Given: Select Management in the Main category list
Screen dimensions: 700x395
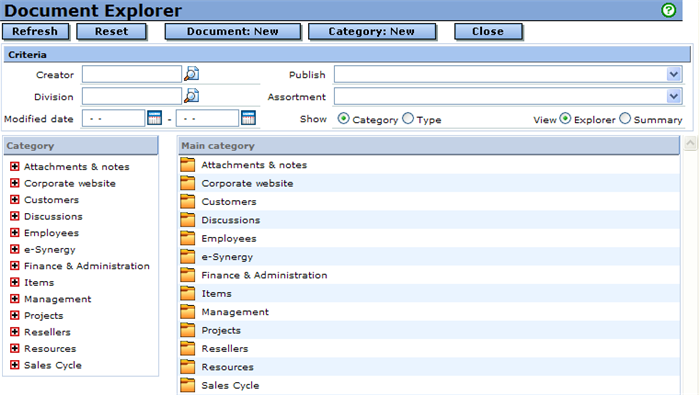Looking at the screenshot, I should (x=235, y=312).
